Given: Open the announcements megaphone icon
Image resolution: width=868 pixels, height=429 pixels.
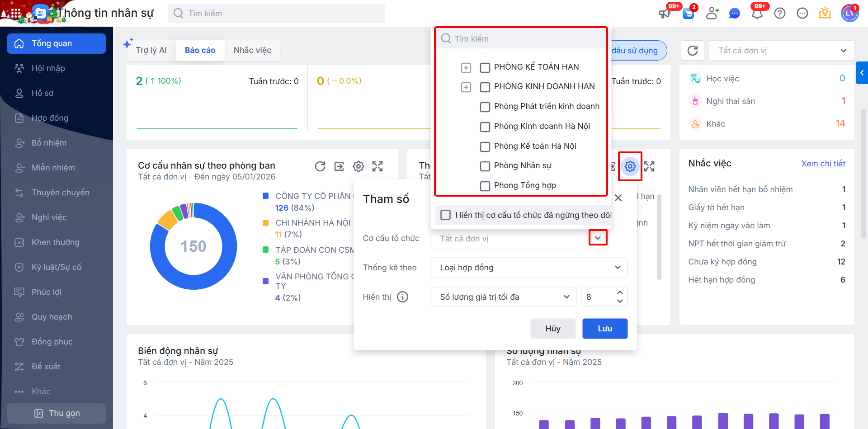Looking at the screenshot, I should point(665,13).
